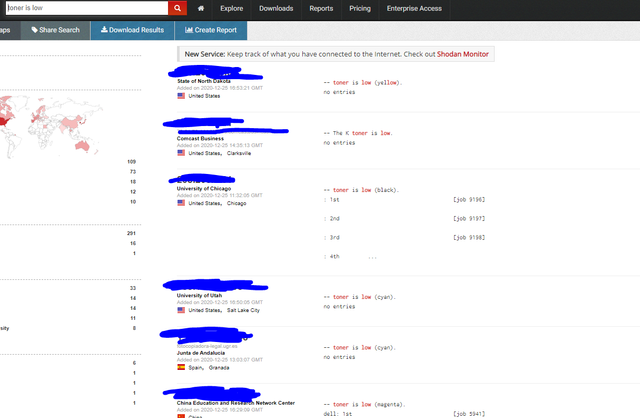The height and width of the screenshot is (418, 640).
Task: Click the Salt Lake City link
Action: [243, 310]
